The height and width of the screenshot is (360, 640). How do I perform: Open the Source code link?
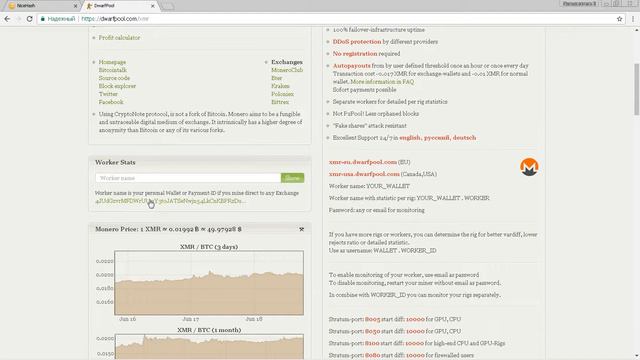[x=114, y=78]
